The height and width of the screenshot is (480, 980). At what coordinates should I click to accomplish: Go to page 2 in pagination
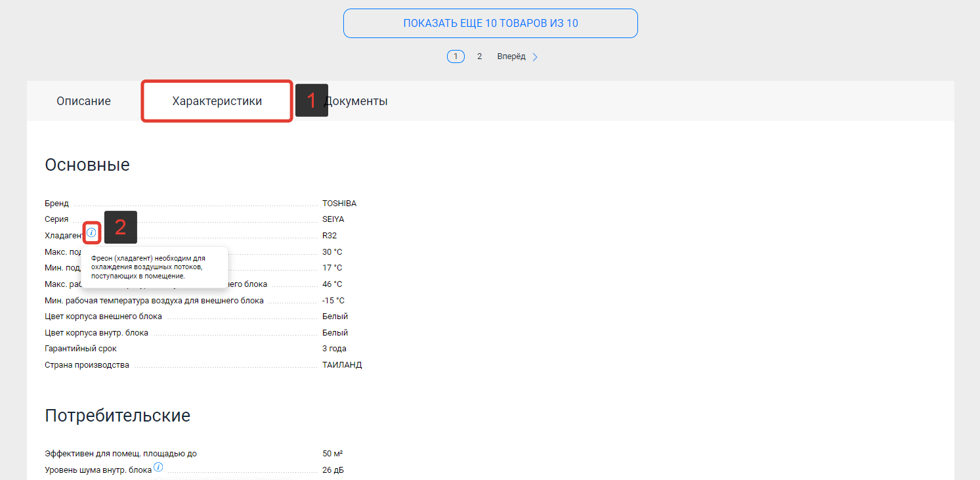click(479, 56)
